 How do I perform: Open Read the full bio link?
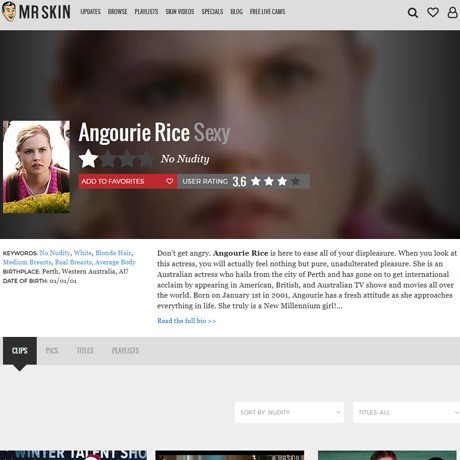(186, 321)
